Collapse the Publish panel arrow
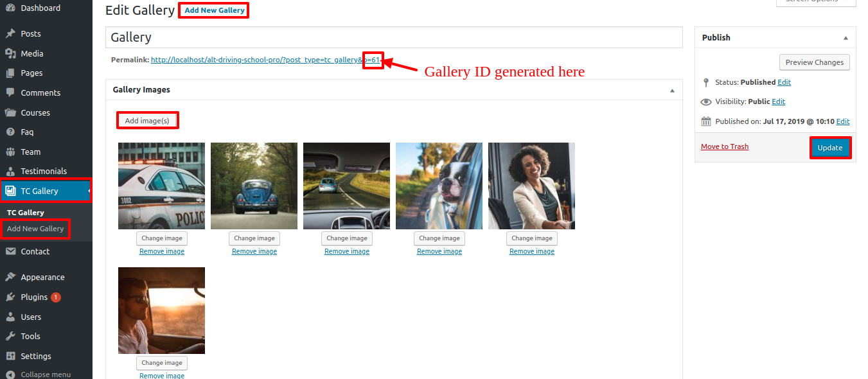Screen dimensions: 868x379 click(x=846, y=38)
